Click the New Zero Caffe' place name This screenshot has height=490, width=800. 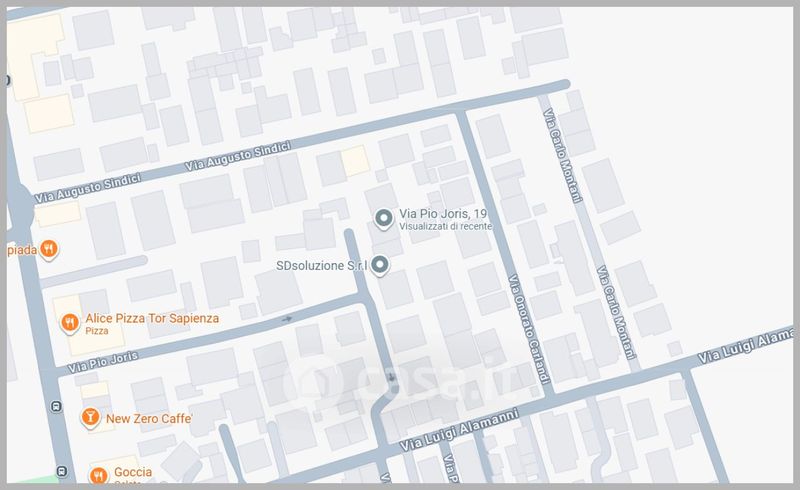tap(149, 418)
